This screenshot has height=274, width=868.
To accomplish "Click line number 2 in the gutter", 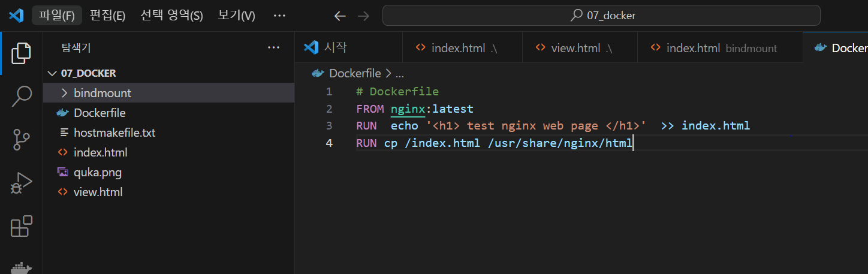I will (328, 109).
